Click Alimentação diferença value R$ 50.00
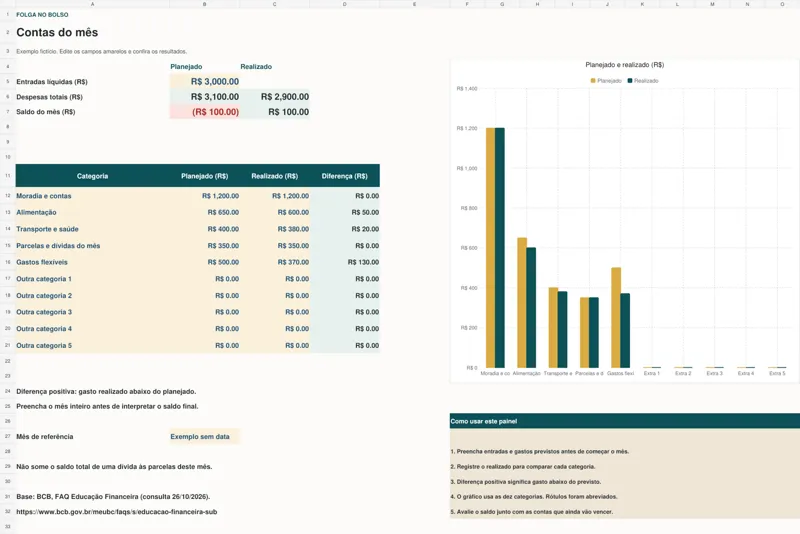 344,212
